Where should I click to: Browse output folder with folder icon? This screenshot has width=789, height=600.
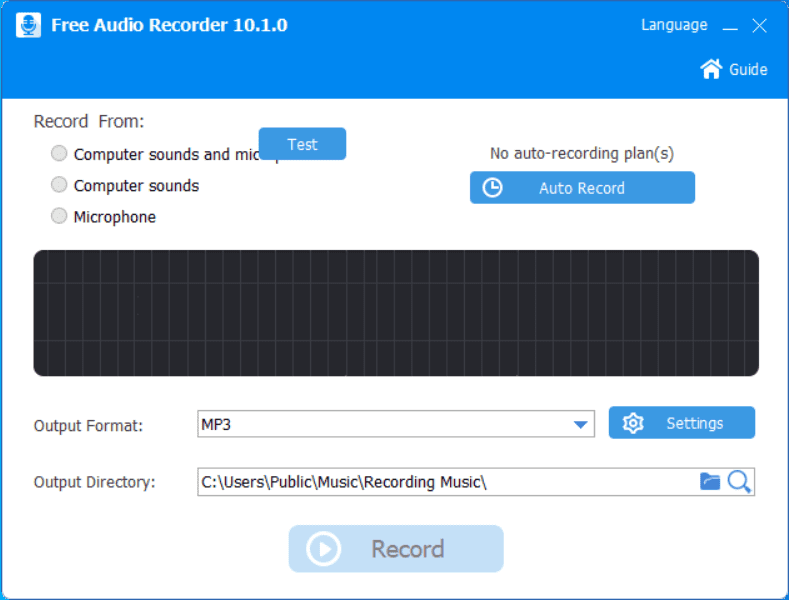(x=710, y=482)
